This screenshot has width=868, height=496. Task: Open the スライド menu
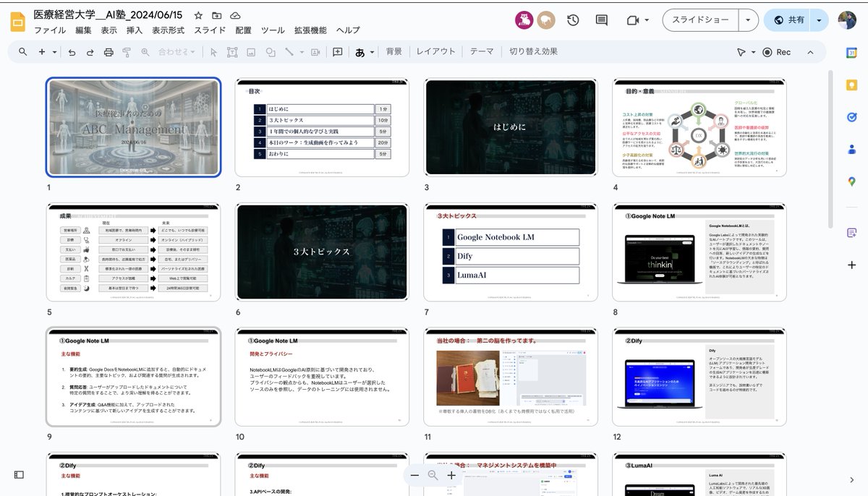tap(210, 30)
